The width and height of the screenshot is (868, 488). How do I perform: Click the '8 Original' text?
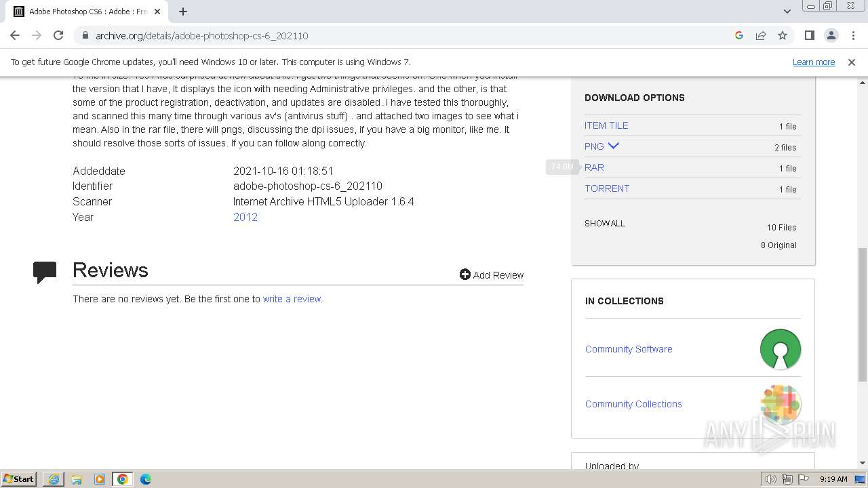778,245
